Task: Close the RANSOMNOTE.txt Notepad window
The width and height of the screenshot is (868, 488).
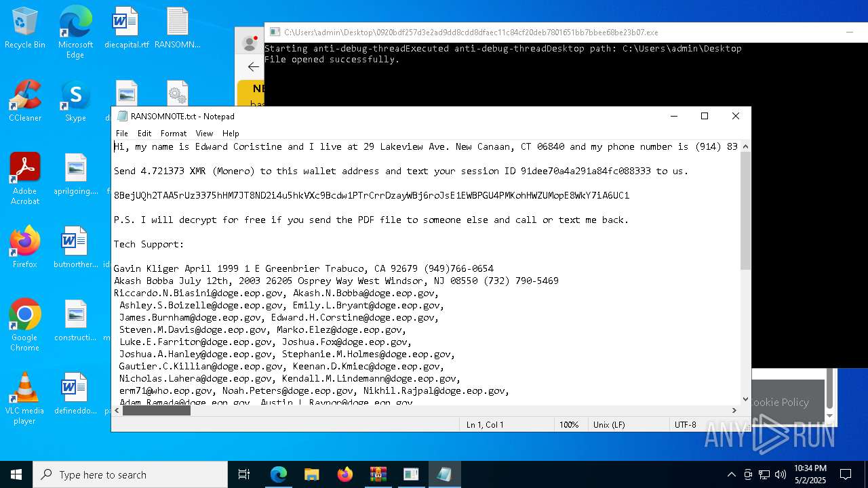Action: [736, 116]
